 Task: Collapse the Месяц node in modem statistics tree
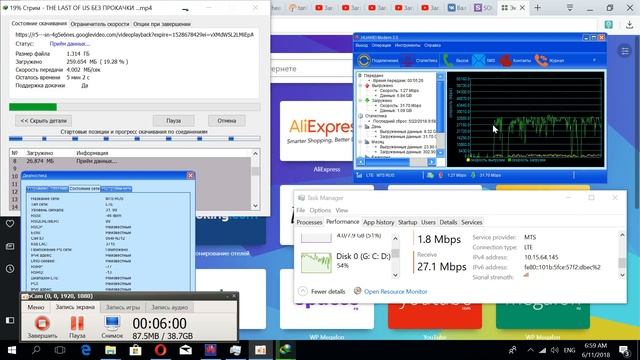[360, 142]
